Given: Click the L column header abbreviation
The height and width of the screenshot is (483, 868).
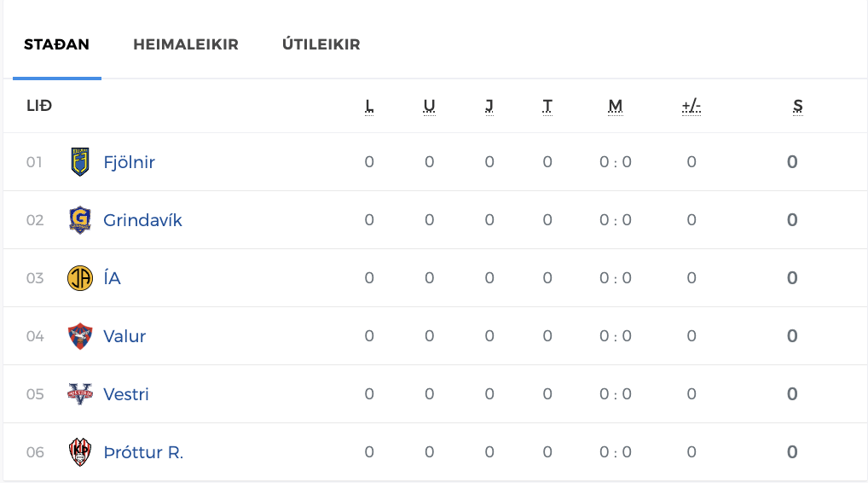Looking at the screenshot, I should (x=369, y=107).
